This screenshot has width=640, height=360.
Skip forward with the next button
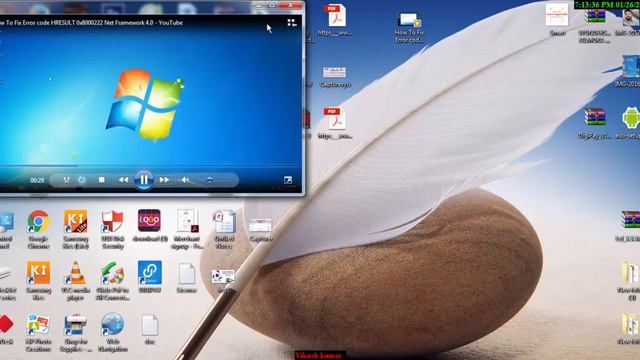164,180
